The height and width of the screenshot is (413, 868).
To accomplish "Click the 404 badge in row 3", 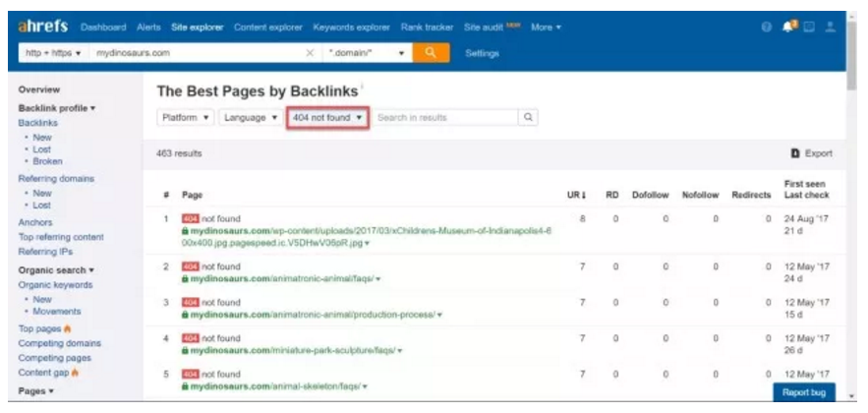I will 190,302.
